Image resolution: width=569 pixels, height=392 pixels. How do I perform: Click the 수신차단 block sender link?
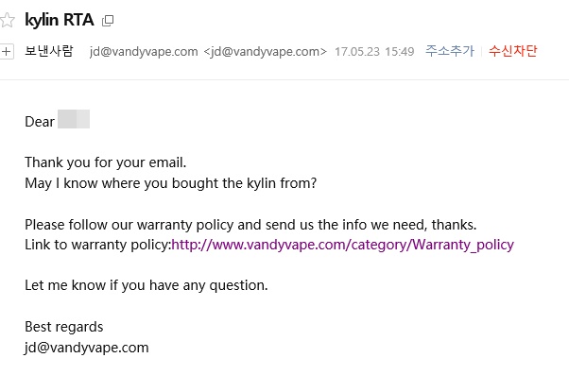click(x=512, y=51)
